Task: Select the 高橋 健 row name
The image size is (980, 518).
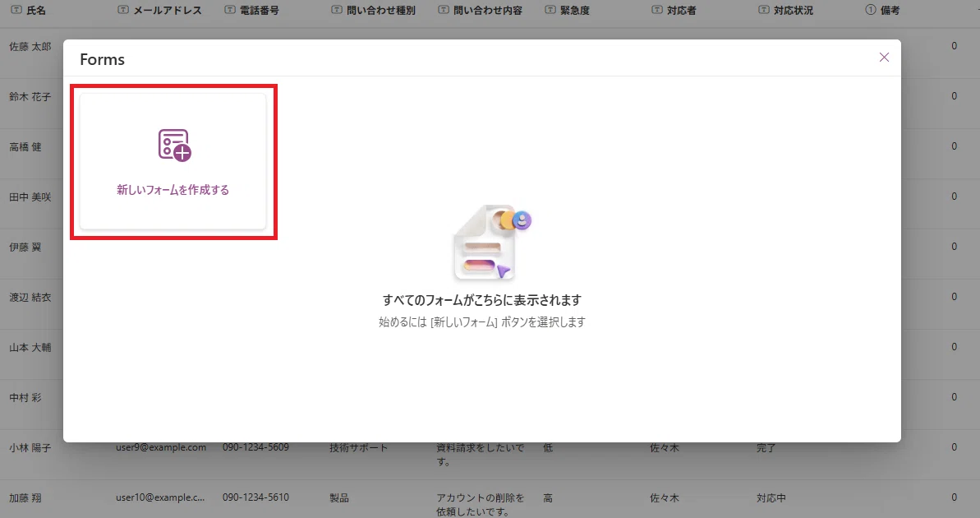Action: pos(25,146)
